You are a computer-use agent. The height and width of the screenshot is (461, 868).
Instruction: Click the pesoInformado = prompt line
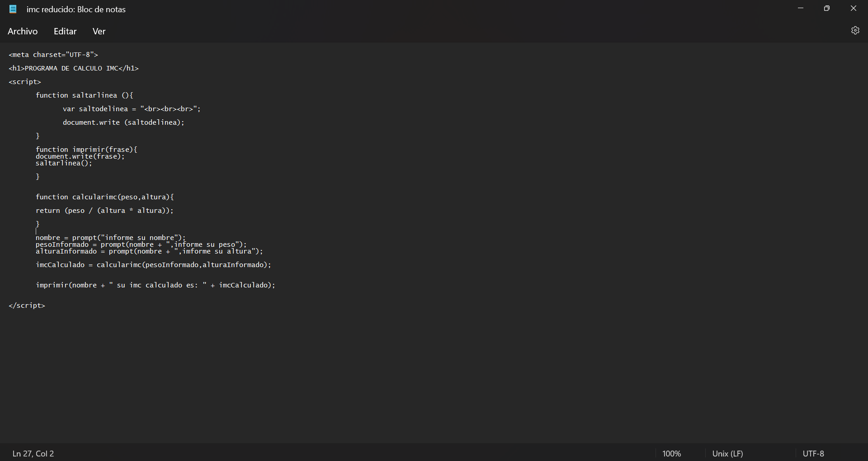[x=142, y=245]
